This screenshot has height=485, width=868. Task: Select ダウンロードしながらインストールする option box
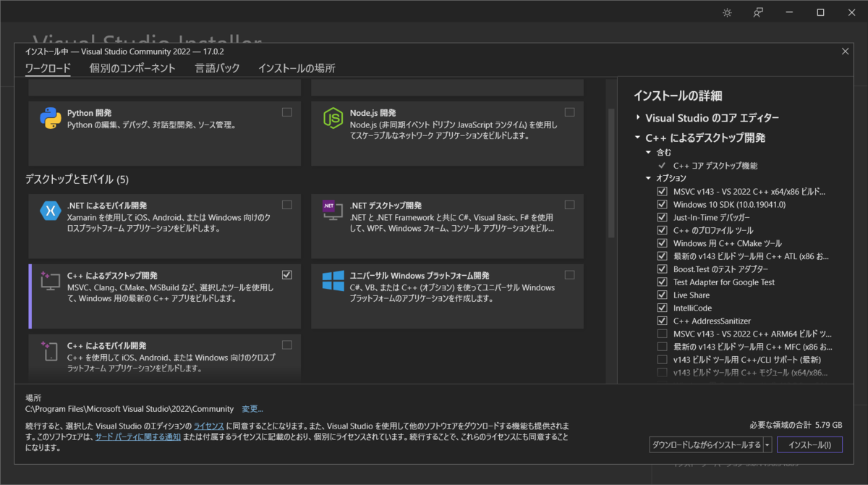click(x=706, y=444)
